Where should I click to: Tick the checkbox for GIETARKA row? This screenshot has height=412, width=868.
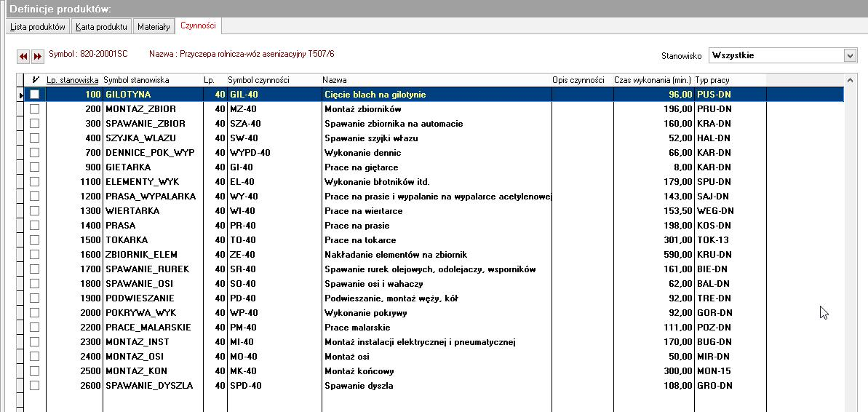point(34,167)
